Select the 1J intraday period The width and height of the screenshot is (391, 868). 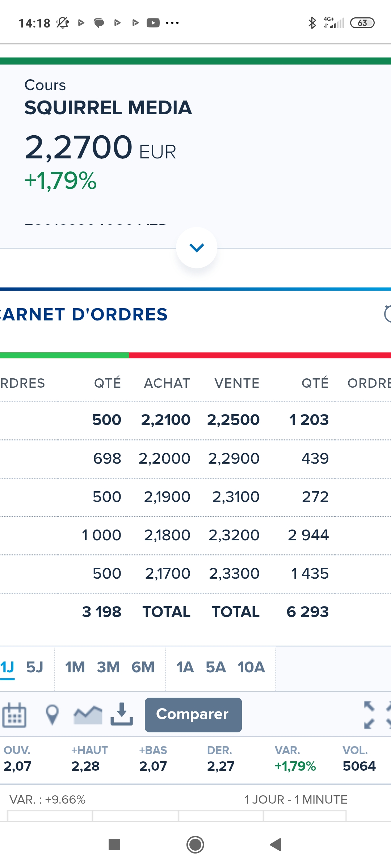point(7,667)
